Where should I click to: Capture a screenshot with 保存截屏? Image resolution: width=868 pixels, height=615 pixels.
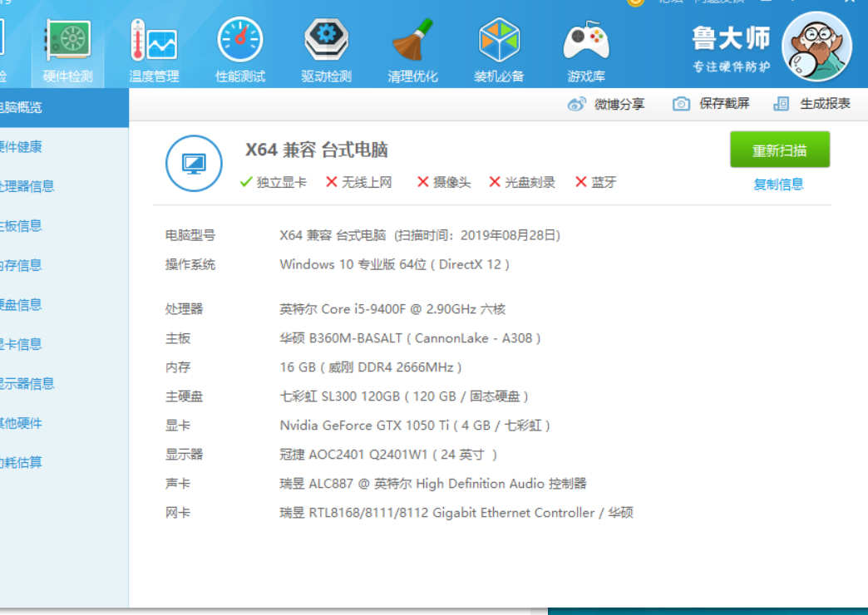(x=711, y=104)
